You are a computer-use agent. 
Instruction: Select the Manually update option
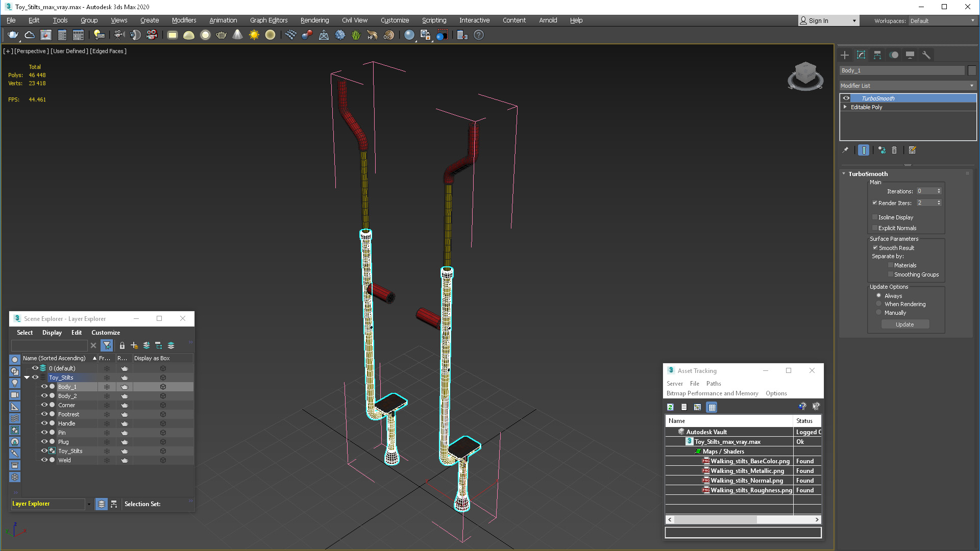pyautogui.click(x=879, y=312)
